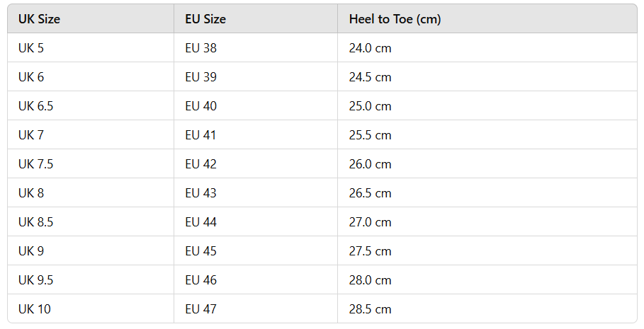Click the 26.0 cm measurement cell
The image size is (644, 329).
click(x=370, y=164)
